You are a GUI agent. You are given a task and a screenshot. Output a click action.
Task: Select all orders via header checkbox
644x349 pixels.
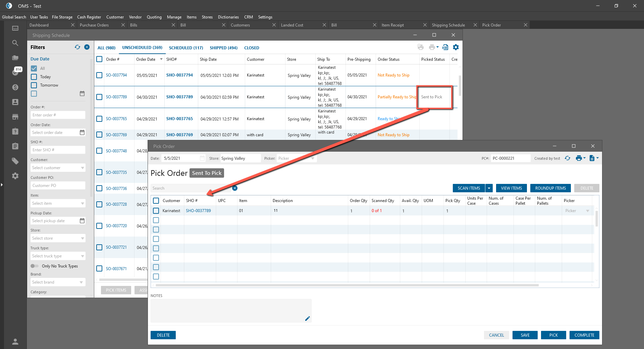[99, 59]
